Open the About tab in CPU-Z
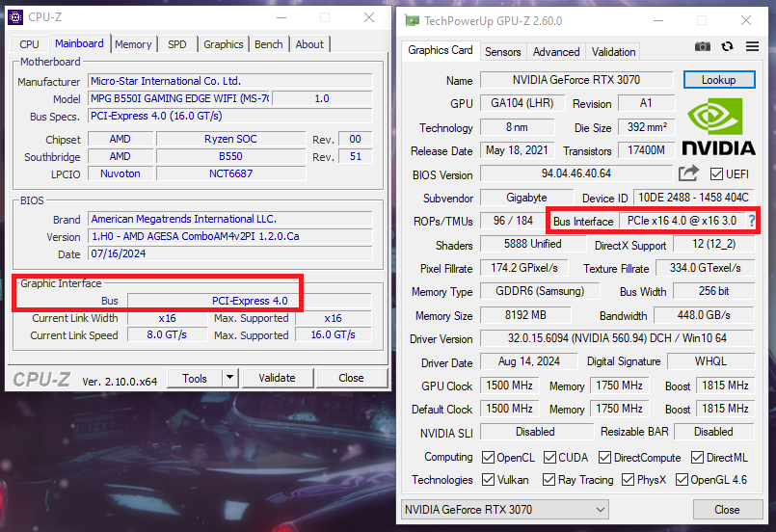This screenshot has height=532, width=776. pyautogui.click(x=309, y=44)
